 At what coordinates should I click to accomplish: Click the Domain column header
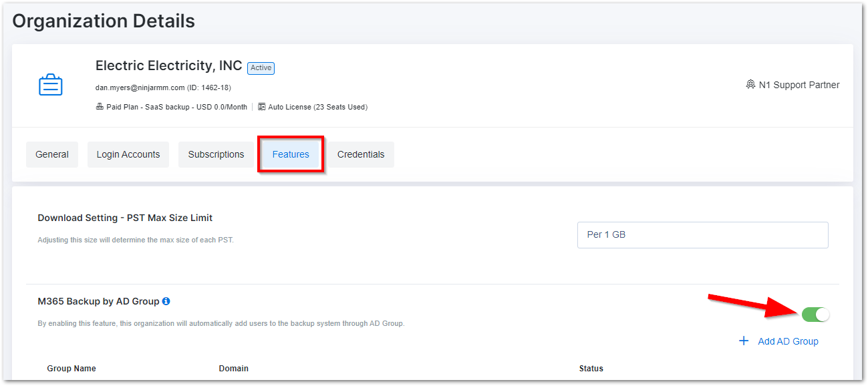click(233, 368)
